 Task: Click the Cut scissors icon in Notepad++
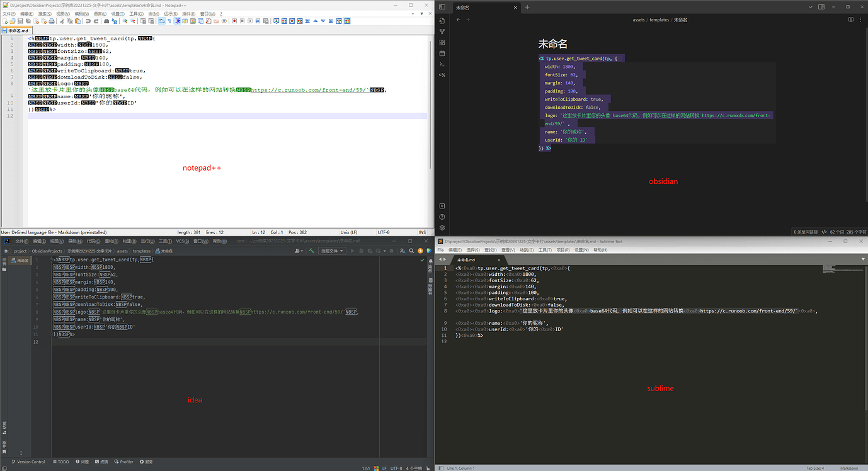[x=61, y=21]
